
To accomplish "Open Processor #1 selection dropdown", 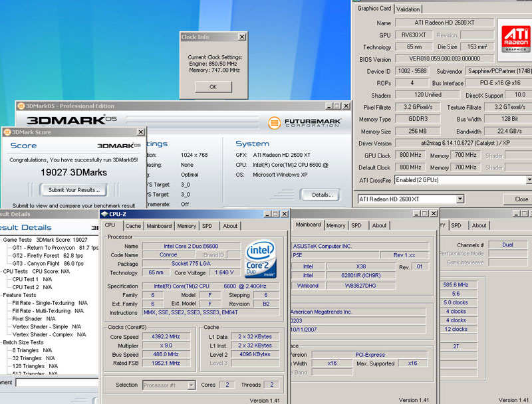I will (192, 385).
